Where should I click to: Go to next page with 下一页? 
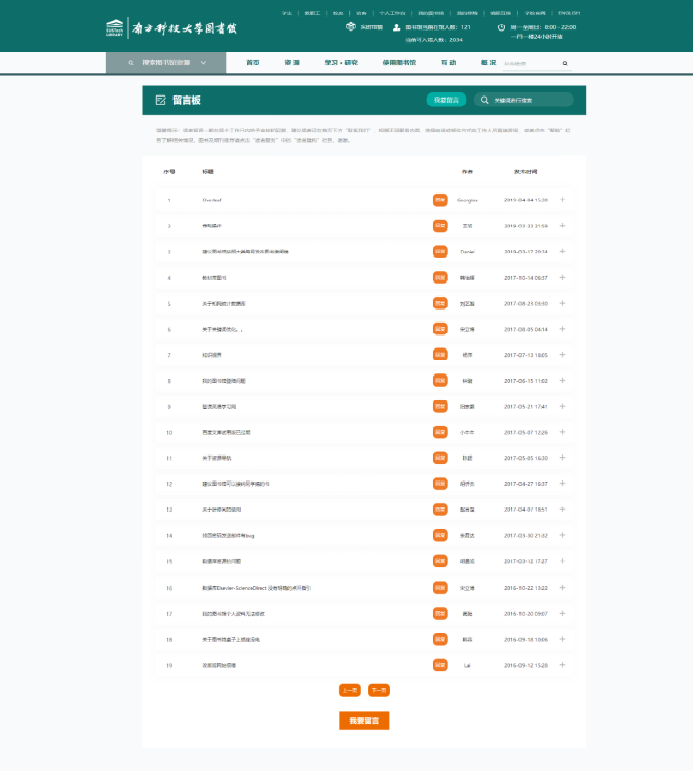point(379,690)
